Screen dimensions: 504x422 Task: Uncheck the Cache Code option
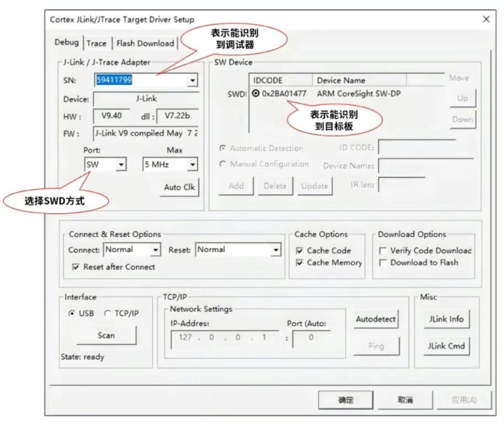click(298, 251)
